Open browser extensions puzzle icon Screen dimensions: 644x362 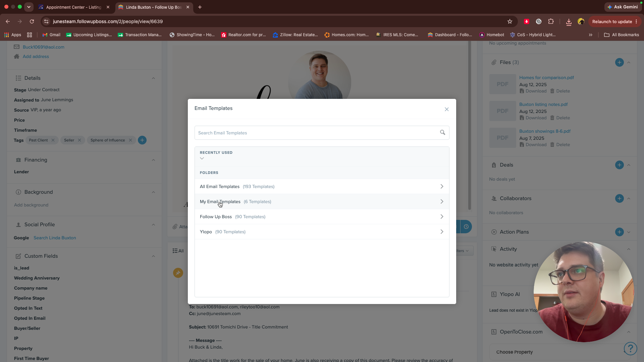tap(551, 21)
